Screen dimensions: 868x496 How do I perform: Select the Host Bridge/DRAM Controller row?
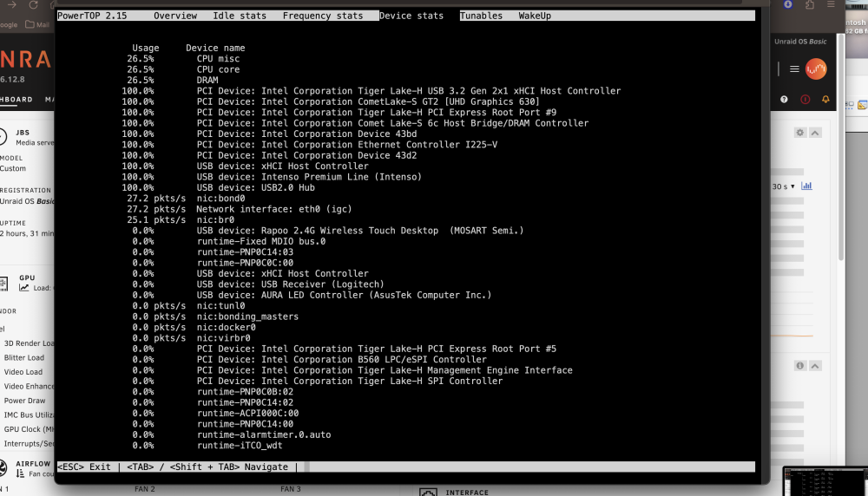coord(355,123)
